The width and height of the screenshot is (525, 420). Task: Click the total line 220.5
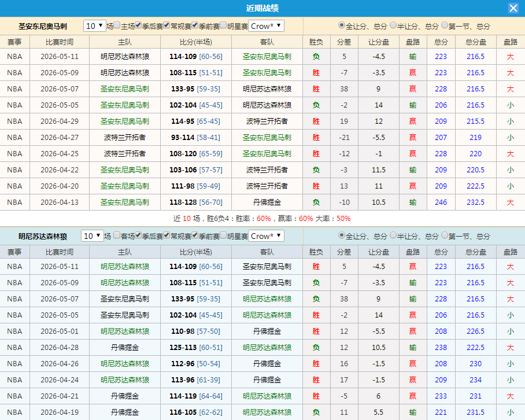click(x=475, y=170)
